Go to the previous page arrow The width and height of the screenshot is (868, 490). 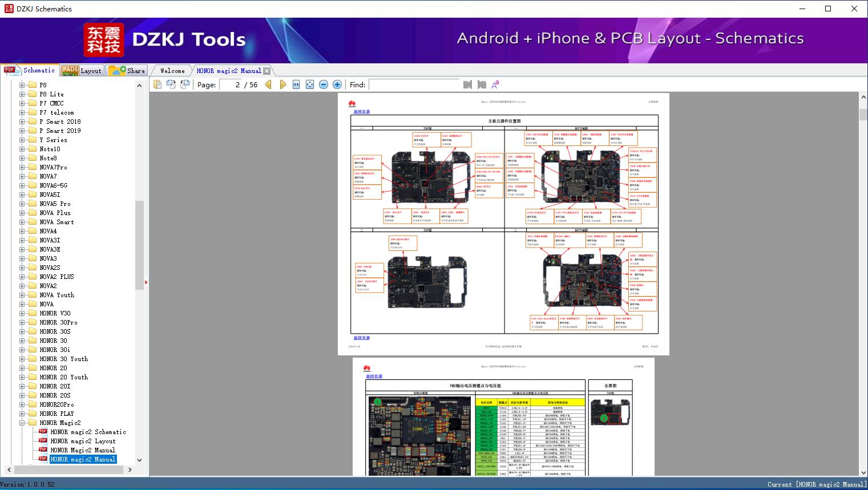(x=268, y=84)
